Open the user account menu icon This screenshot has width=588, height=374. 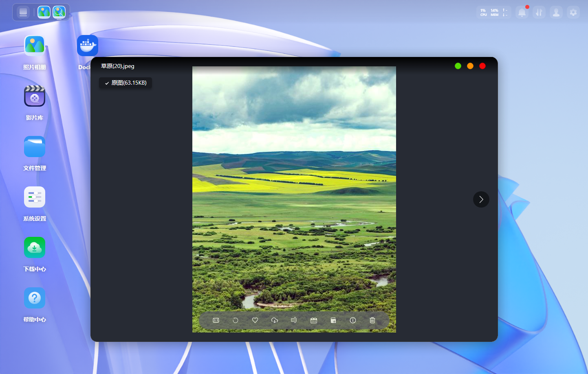(556, 13)
